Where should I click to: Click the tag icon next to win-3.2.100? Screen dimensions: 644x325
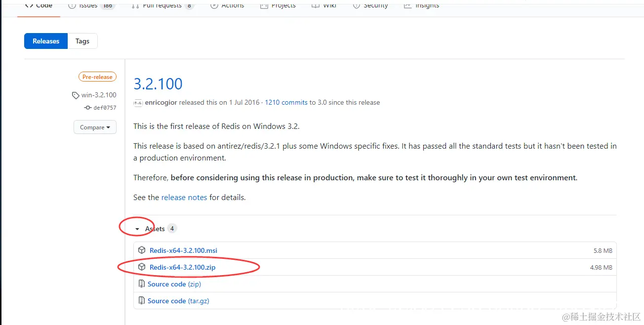point(76,95)
